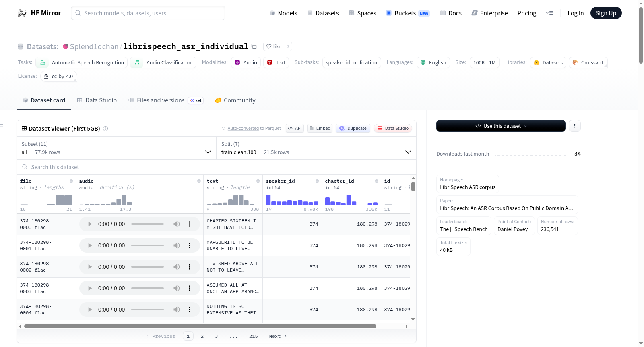This screenshot has height=347, width=644.
Task: Copy the dataset name with copy icon
Action: point(254,46)
